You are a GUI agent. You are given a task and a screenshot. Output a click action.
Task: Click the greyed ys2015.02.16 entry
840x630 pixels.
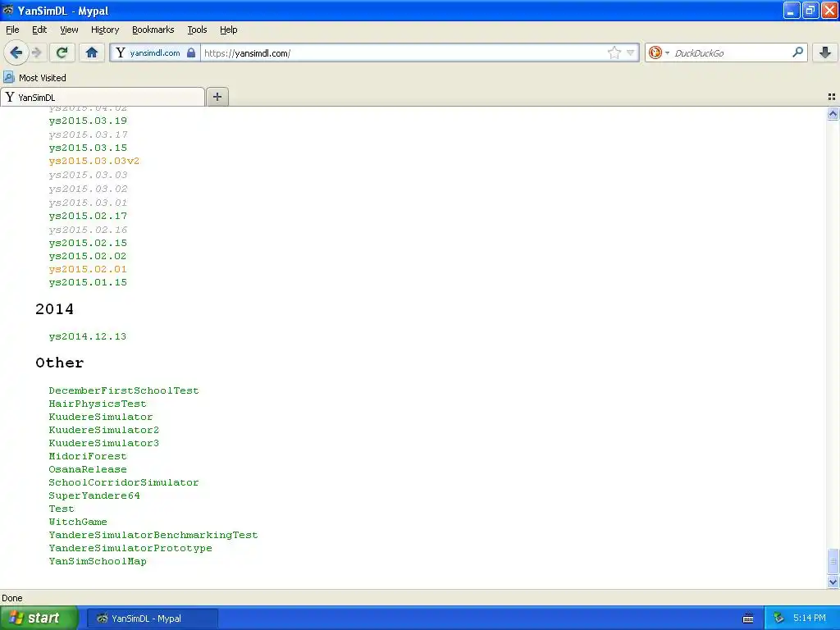[x=88, y=230]
